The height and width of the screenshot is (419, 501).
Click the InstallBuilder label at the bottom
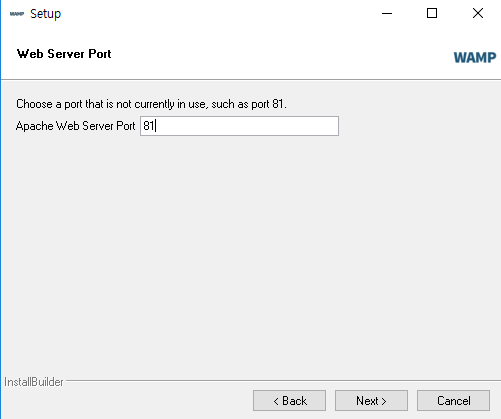[x=34, y=382]
